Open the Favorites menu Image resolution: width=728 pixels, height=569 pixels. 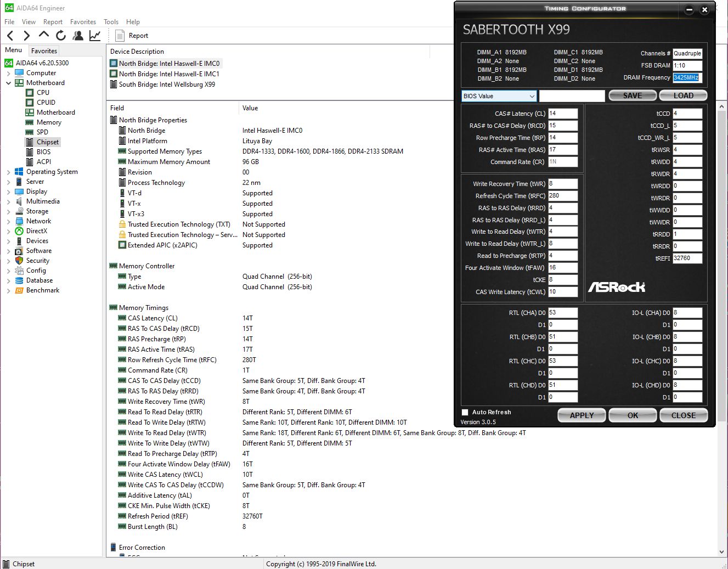83,22
